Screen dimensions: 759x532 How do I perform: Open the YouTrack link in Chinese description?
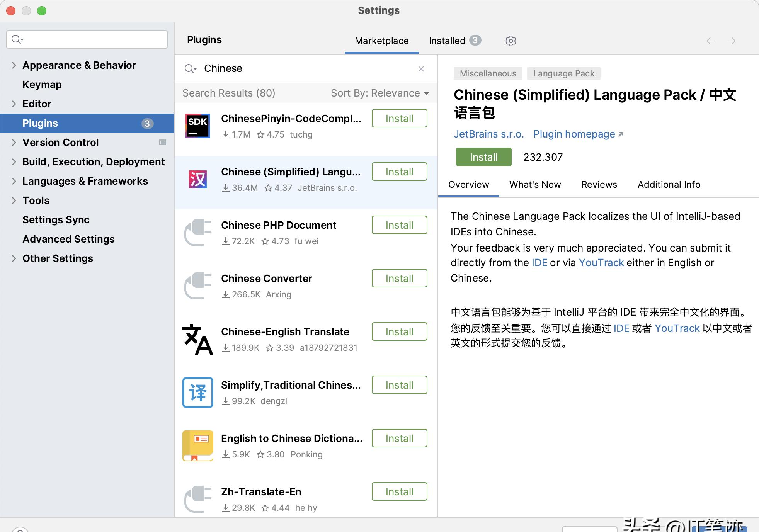[x=677, y=328]
